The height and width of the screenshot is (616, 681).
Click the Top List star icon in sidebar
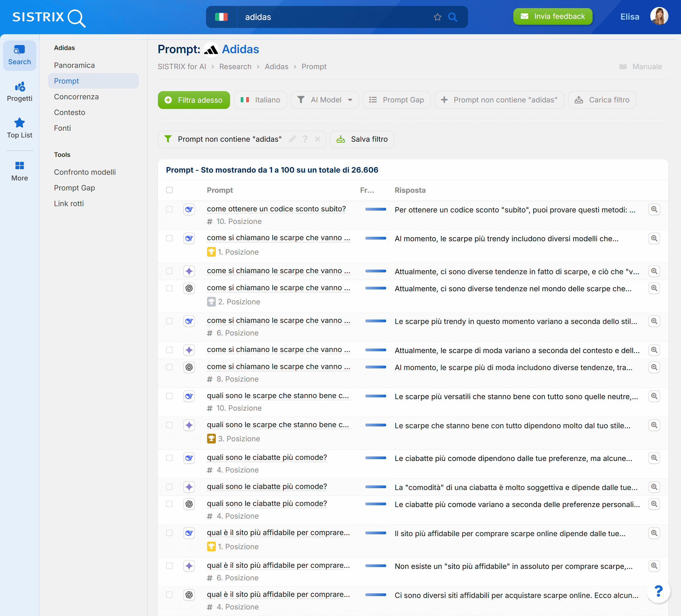(x=20, y=123)
